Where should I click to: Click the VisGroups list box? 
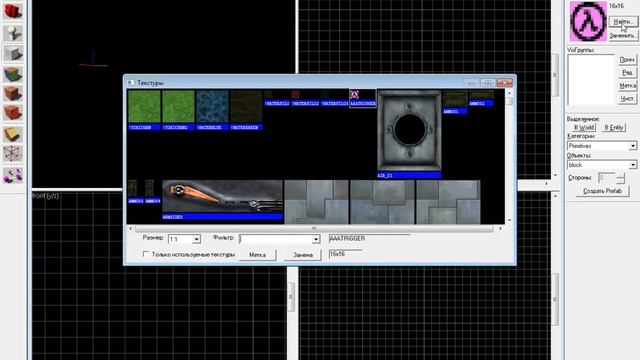point(591,79)
